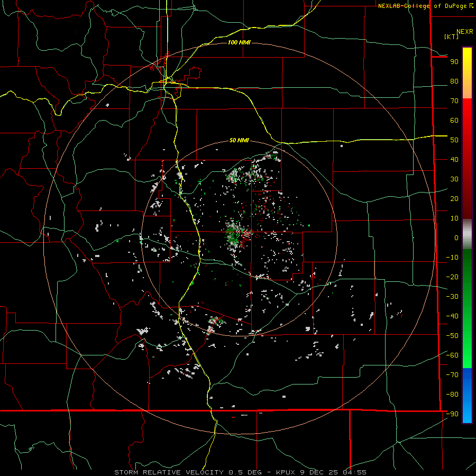The width and height of the screenshot is (476, 476).
Task: Click the KT units label above color scale
Action: [452, 36]
